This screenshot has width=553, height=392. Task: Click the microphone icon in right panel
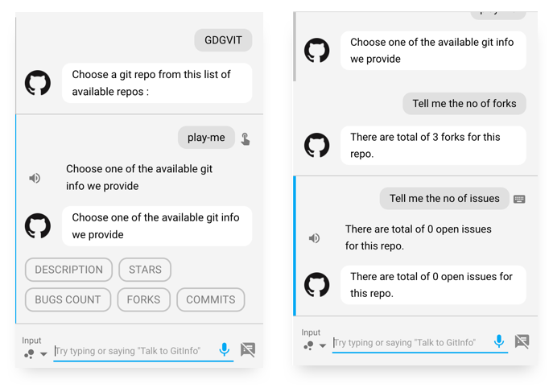pyautogui.click(x=499, y=341)
